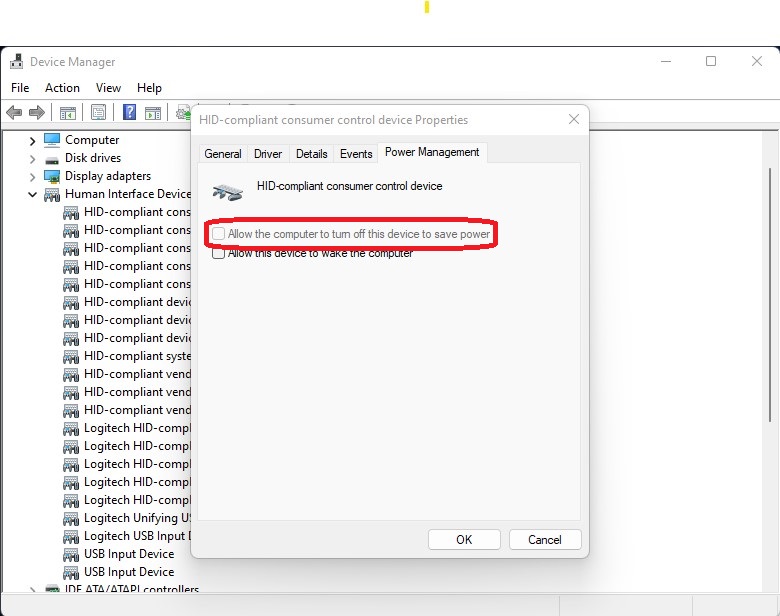Expand the Computer tree node
This screenshot has width=780, height=616.
pyautogui.click(x=32, y=141)
